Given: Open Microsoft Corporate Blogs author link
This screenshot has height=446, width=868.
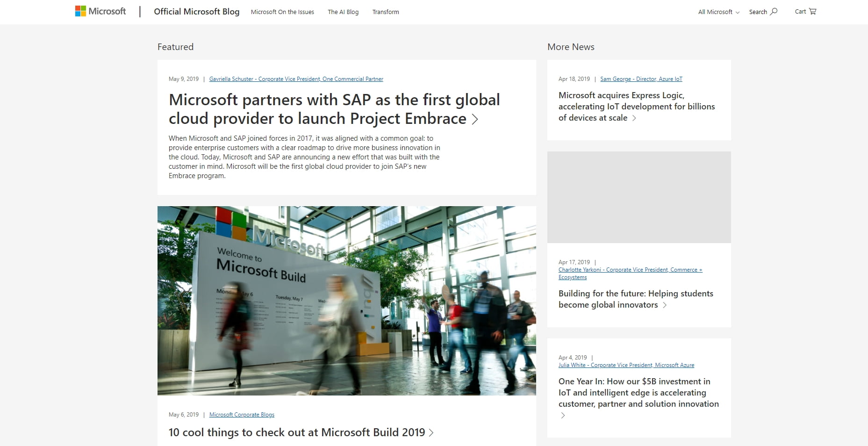Looking at the screenshot, I should coord(242,415).
